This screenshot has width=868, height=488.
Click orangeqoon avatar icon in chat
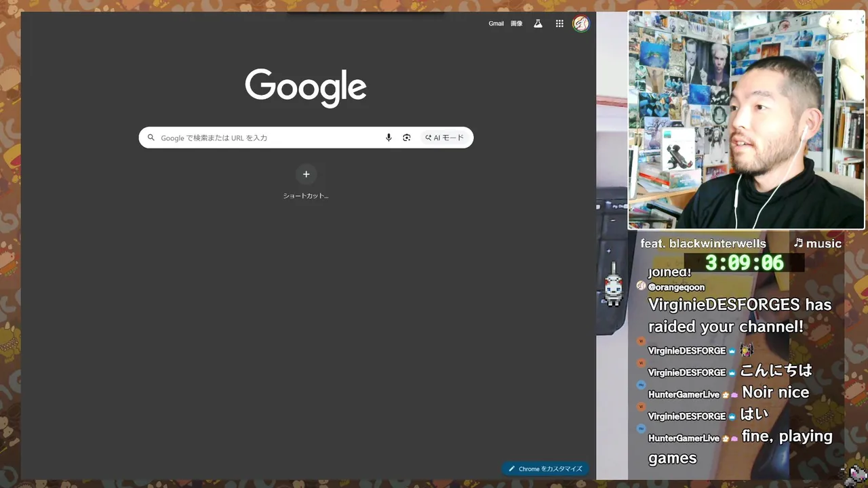[x=641, y=286]
